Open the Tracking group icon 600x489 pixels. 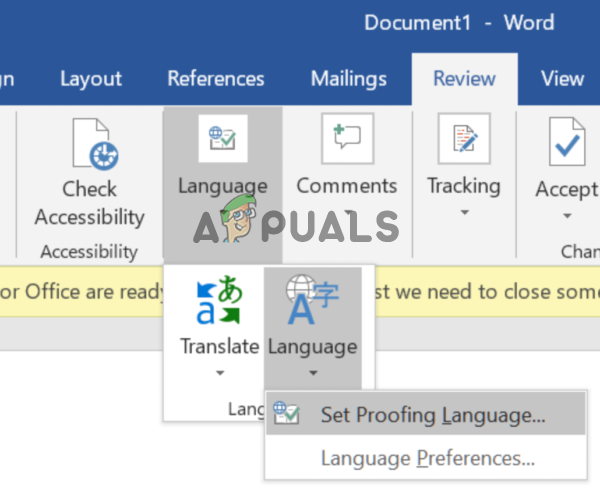(x=464, y=138)
